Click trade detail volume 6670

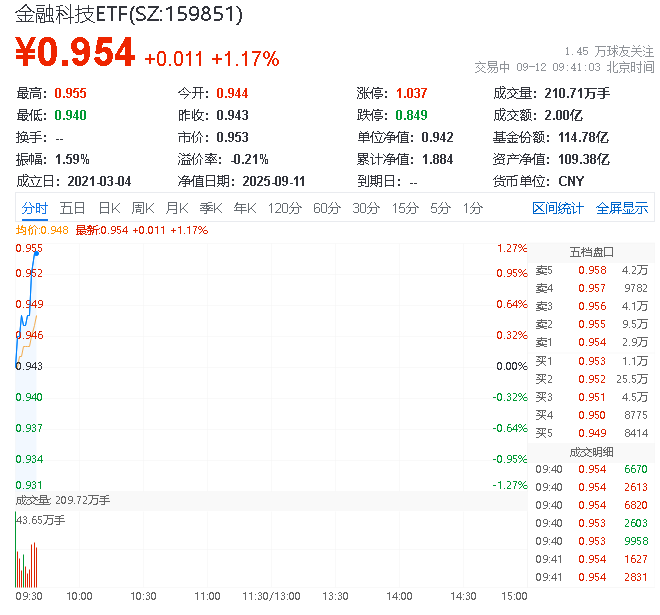(x=636, y=469)
